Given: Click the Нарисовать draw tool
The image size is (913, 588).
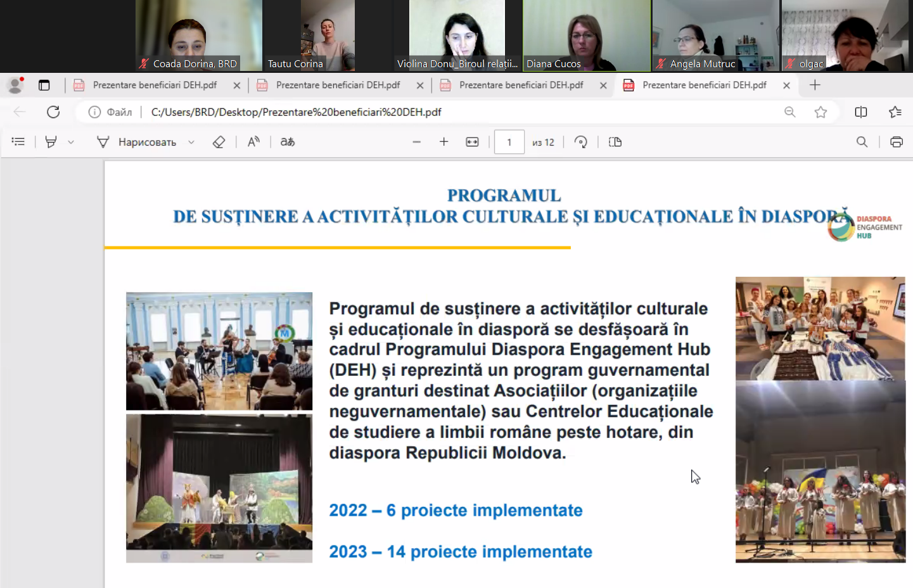Looking at the screenshot, I should 136,142.
